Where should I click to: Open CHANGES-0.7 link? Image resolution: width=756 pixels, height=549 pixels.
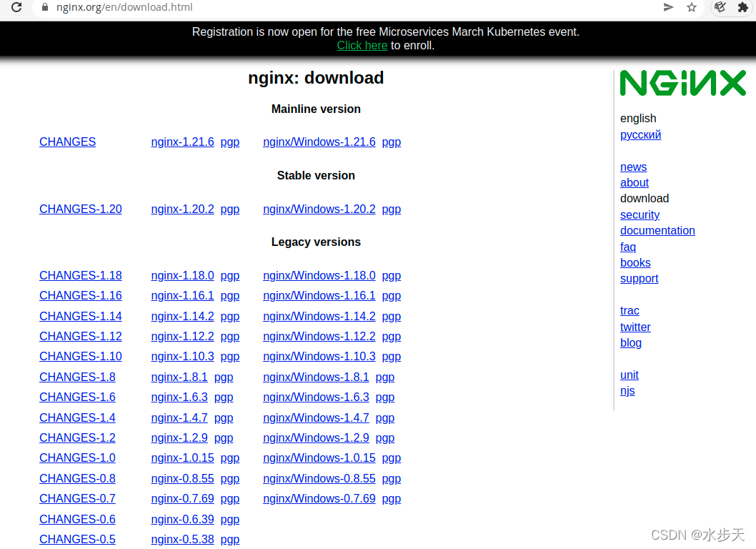[77, 498]
